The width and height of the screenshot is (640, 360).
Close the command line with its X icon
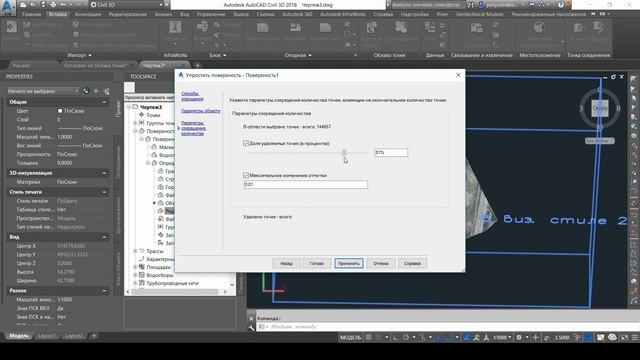click(x=251, y=318)
